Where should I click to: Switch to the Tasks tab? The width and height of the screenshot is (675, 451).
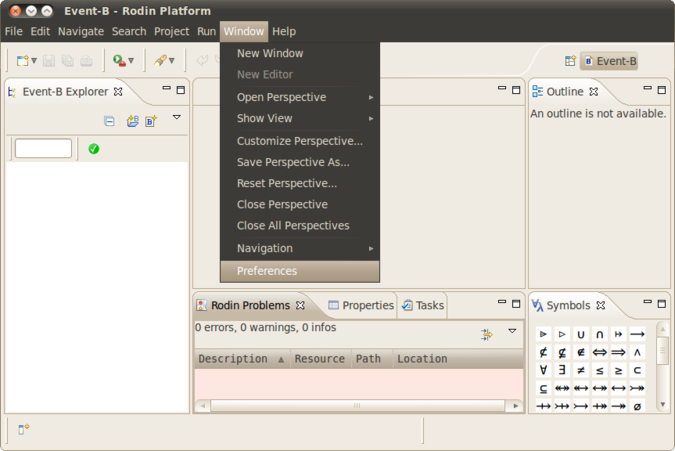[x=423, y=306]
